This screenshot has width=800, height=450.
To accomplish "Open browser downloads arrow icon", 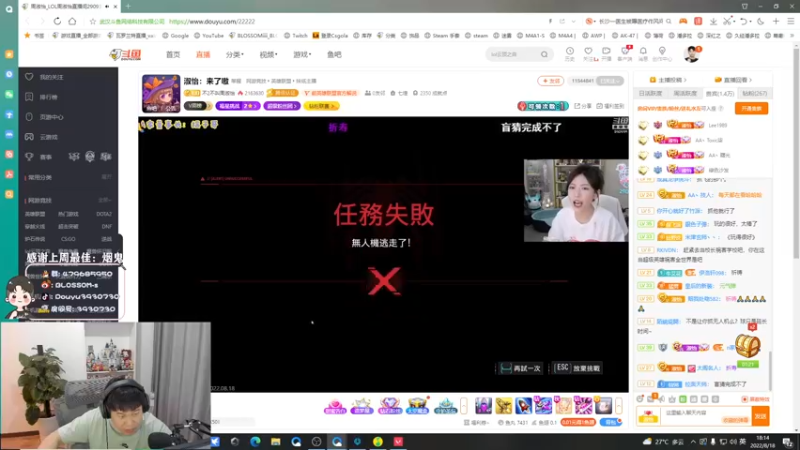I will point(713,21).
